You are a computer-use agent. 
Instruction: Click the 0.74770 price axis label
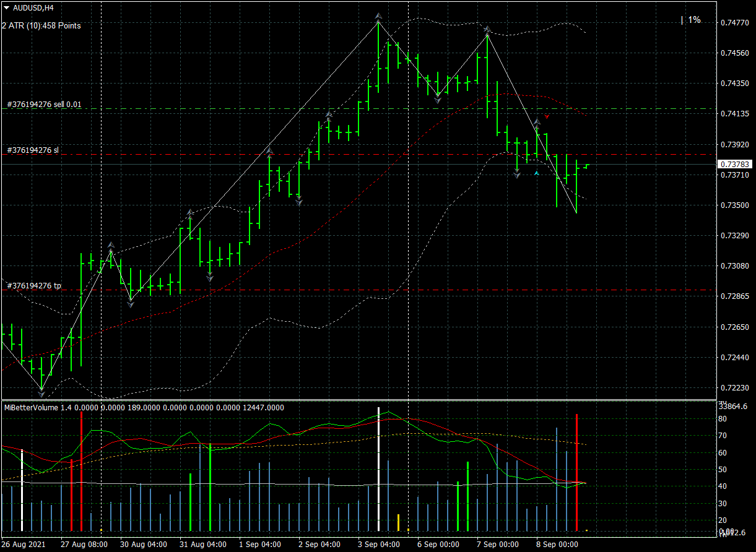(x=736, y=22)
